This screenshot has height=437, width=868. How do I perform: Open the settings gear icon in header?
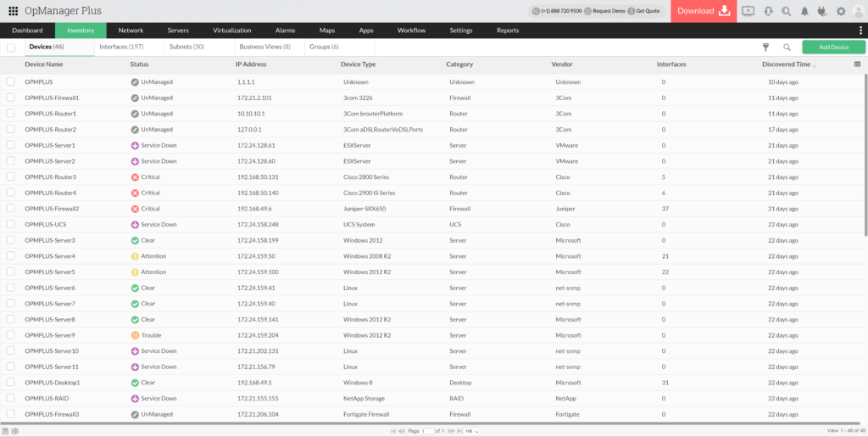[841, 11]
